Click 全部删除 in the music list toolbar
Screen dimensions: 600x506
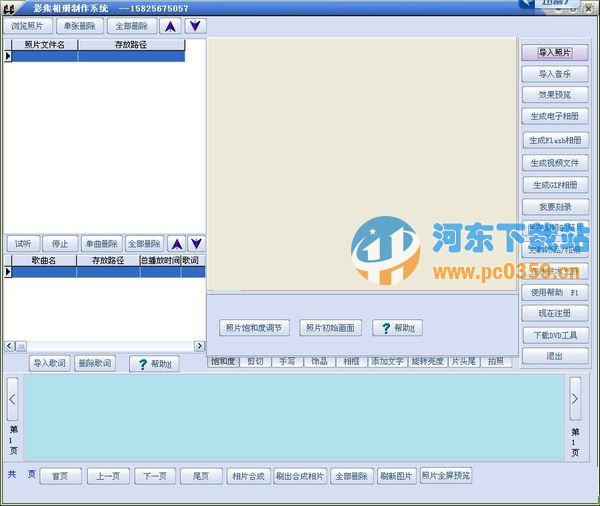click(x=144, y=243)
